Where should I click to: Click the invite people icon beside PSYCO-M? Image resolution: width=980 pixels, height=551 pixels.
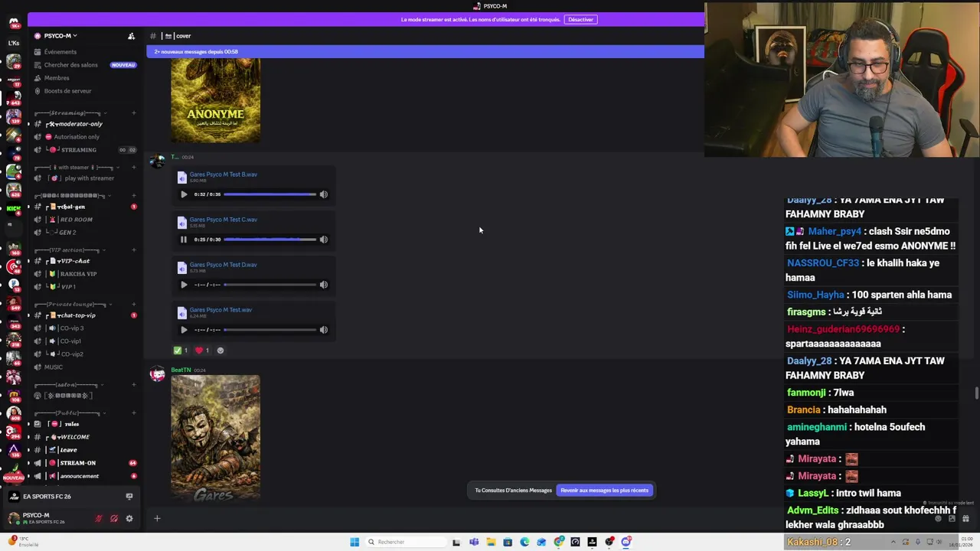tap(131, 36)
